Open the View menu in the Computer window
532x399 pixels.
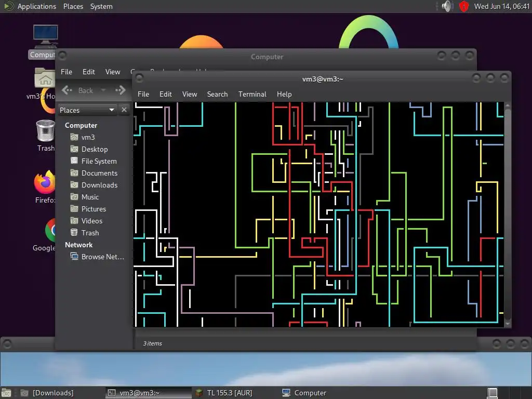pyautogui.click(x=113, y=72)
